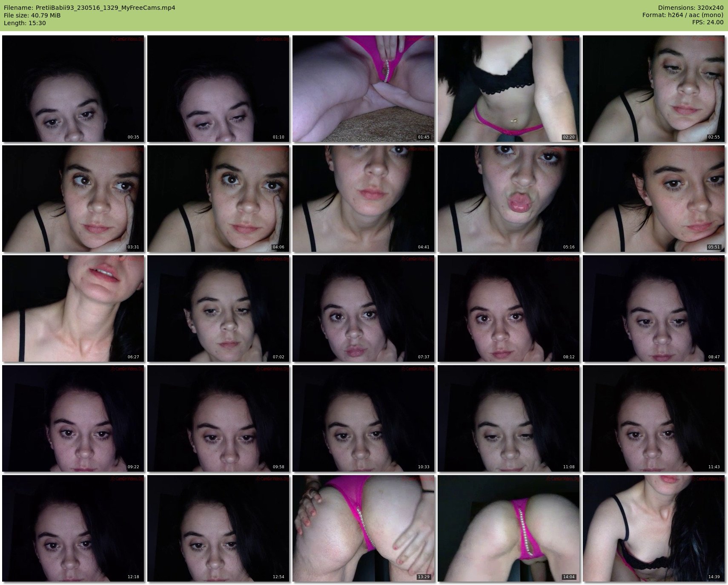The image size is (728, 585).
Task: Open the thumbnail at 04:06
Action: pyautogui.click(x=218, y=199)
